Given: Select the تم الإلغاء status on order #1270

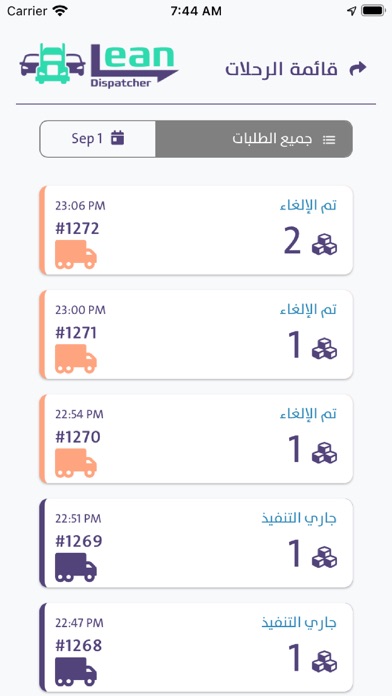Looking at the screenshot, I should click(x=308, y=414).
